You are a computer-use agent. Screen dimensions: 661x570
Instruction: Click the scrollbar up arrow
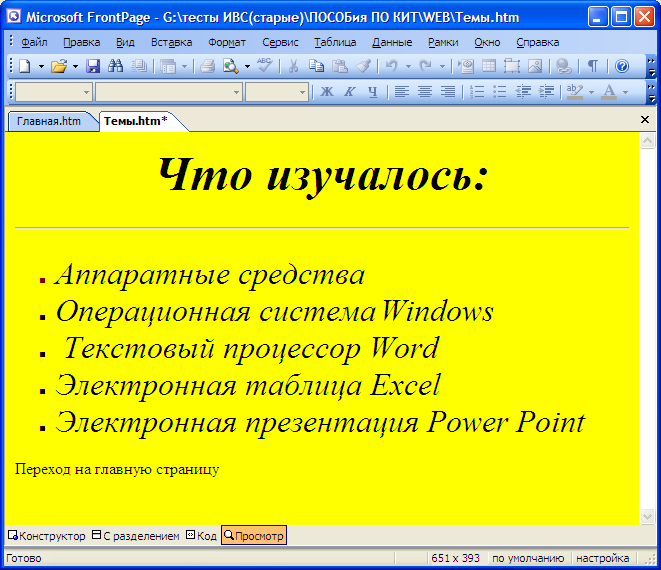pos(648,140)
